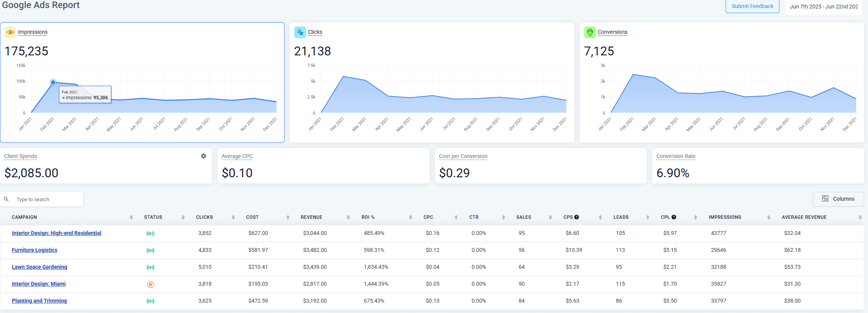Click the Cost per Conversion label
Image resolution: width=868 pixels, height=313 pixels.
(463, 156)
